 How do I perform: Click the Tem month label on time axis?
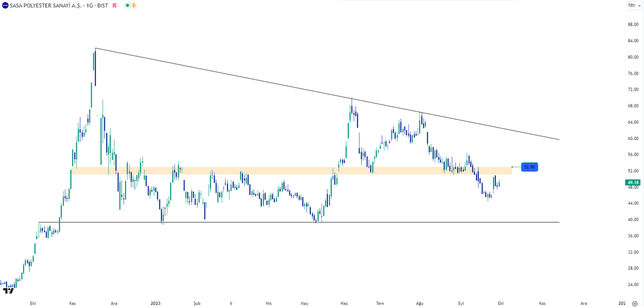tap(380, 303)
